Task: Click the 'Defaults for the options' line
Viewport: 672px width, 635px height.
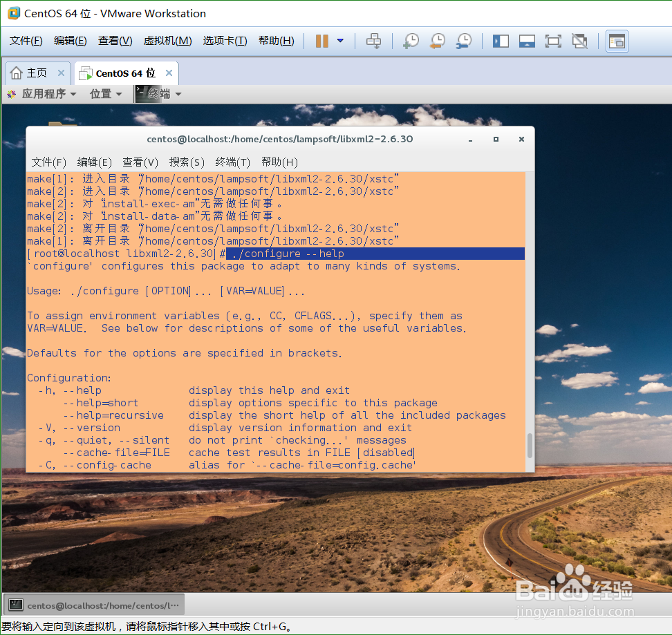Action: tap(185, 353)
